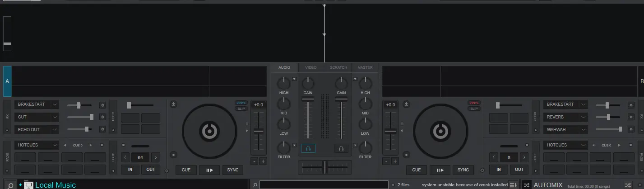The height and width of the screenshot is (189, 644).
Task: Stop deck B with the stop button
Action: click(406, 155)
